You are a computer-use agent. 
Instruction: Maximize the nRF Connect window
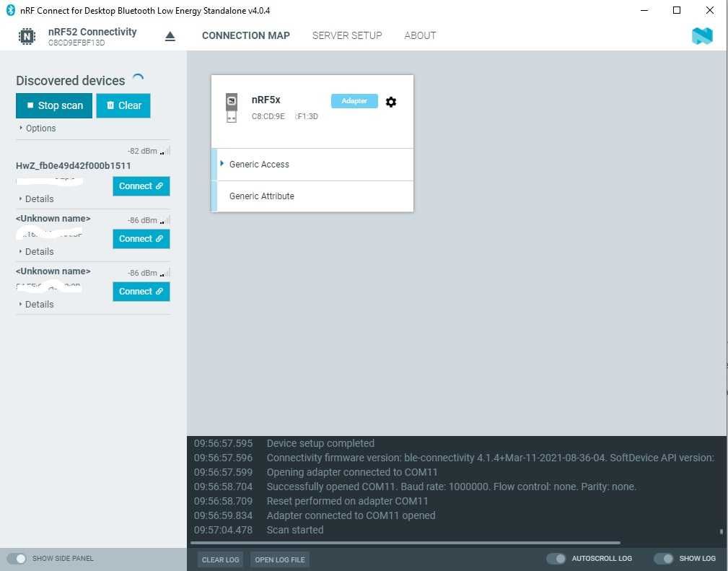(x=677, y=10)
